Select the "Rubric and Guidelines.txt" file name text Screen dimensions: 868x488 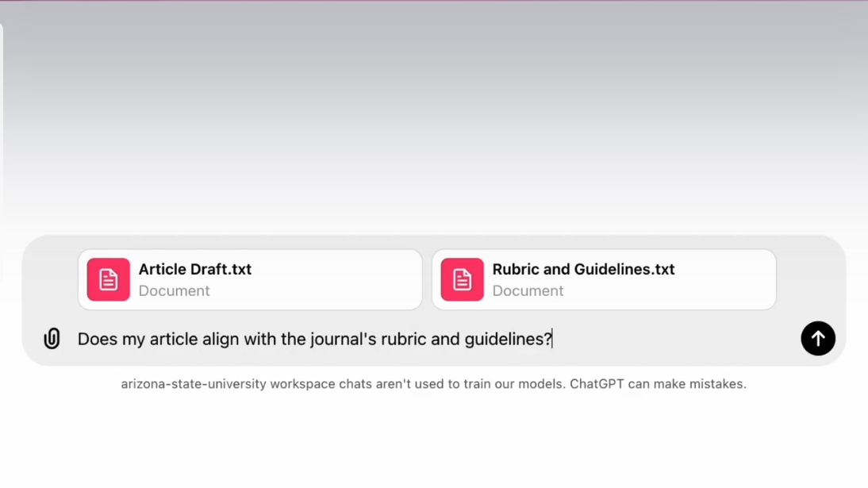click(x=583, y=269)
